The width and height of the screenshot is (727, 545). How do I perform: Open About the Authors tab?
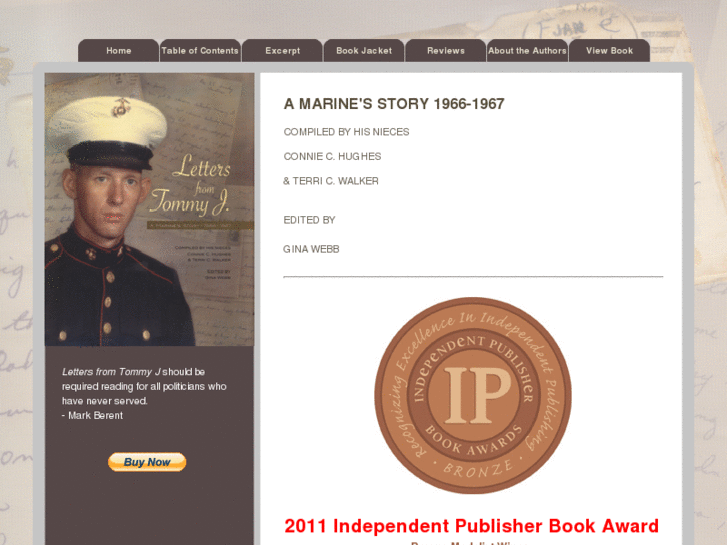click(x=527, y=51)
